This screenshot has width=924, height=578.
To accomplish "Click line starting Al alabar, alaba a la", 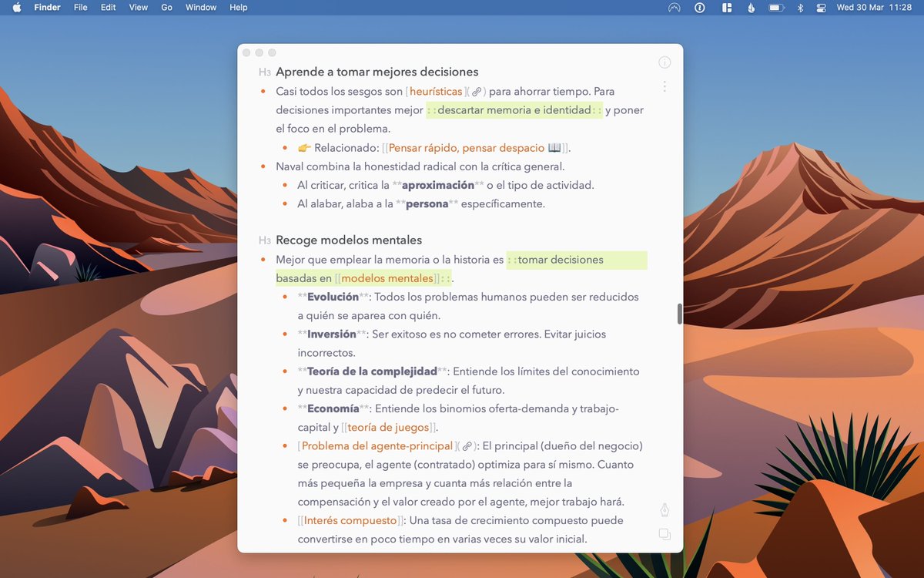I will coord(421,204).
